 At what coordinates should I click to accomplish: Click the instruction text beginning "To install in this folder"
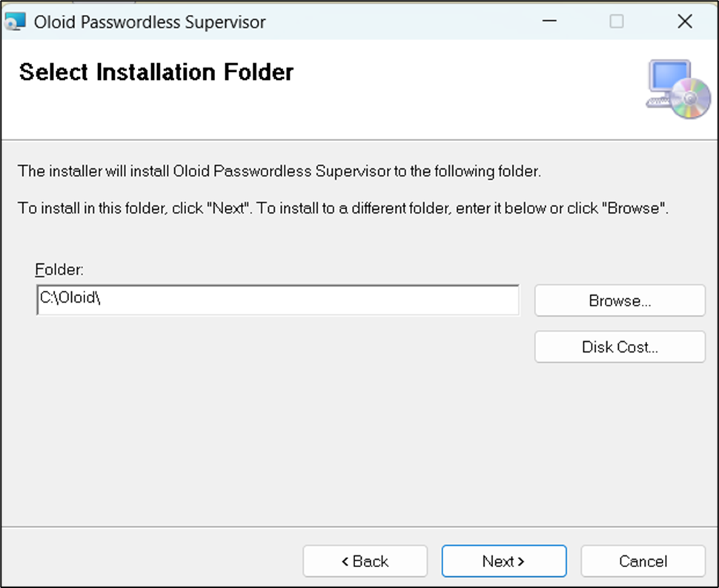click(x=343, y=208)
